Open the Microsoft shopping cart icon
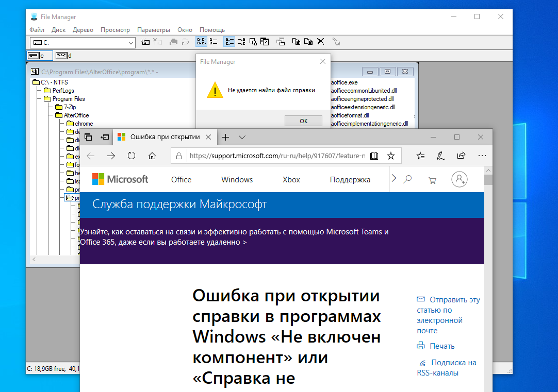 click(x=432, y=180)
